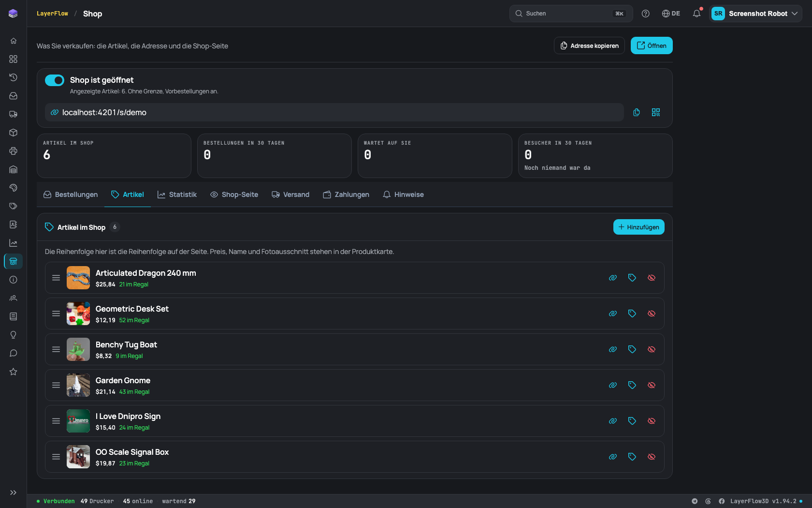The height and width of the screenshot is (508, 812).
Task: Open the statistics chart icon in sidebar
Action: point(14,243)
